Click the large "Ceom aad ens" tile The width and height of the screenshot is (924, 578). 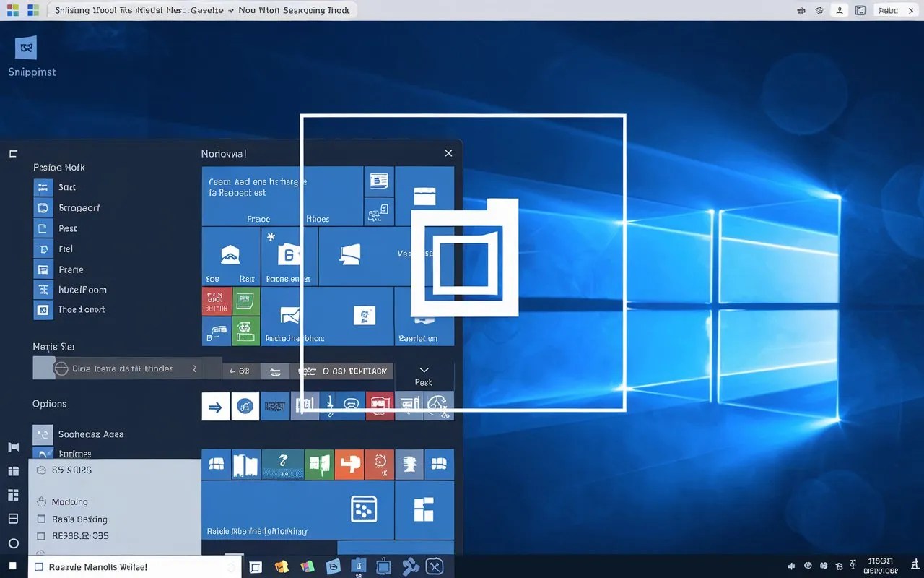282,197
